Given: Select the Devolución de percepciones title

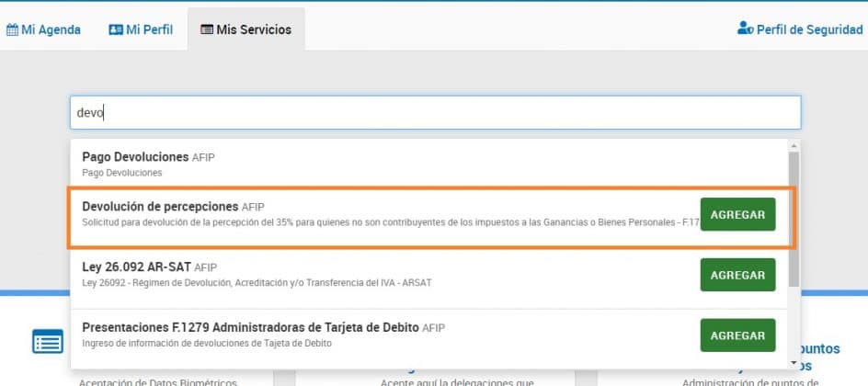Looking at the screenshot, I should click(x=160, y=206).
